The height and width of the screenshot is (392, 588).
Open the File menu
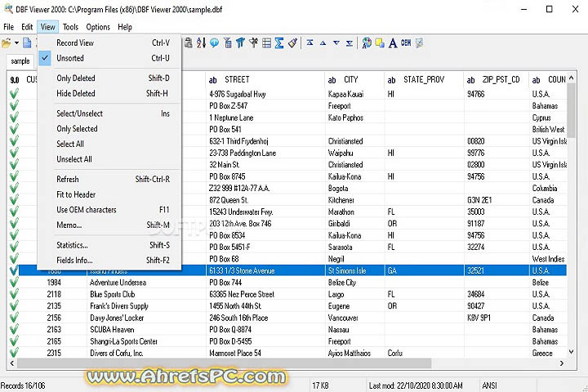(x=8, y=27)
